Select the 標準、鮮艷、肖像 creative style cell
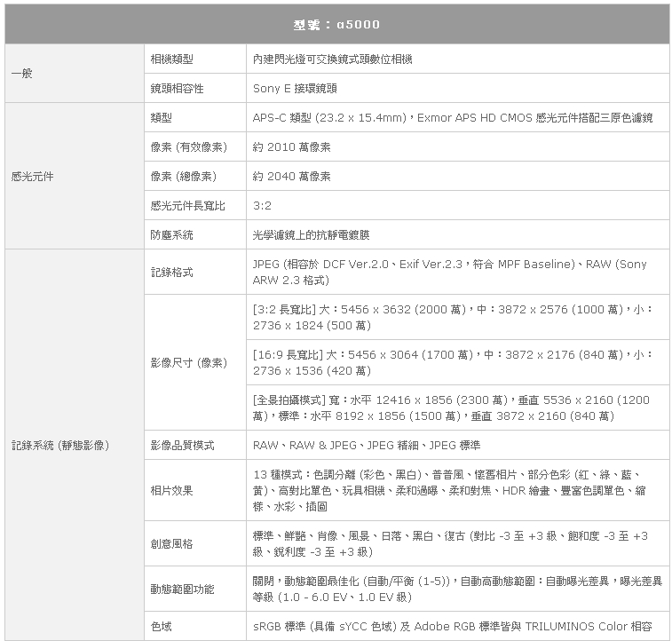The height and width of the screenshot is (641, 672). 458,543
